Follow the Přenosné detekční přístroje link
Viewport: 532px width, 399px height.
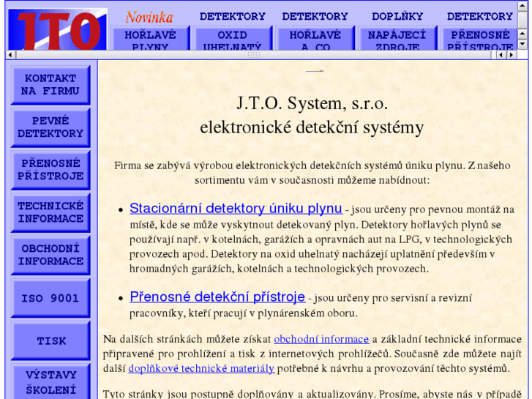coord(217,297)
